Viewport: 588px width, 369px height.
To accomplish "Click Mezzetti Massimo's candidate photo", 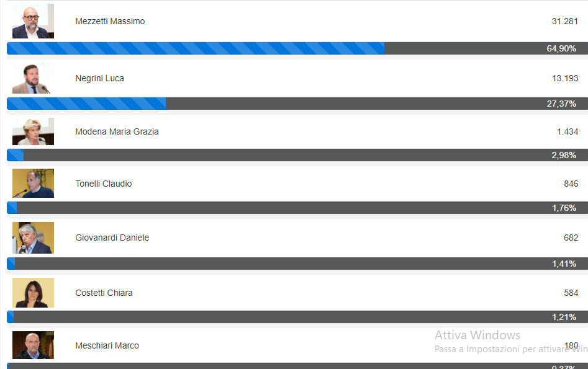I will pos(33,21).
